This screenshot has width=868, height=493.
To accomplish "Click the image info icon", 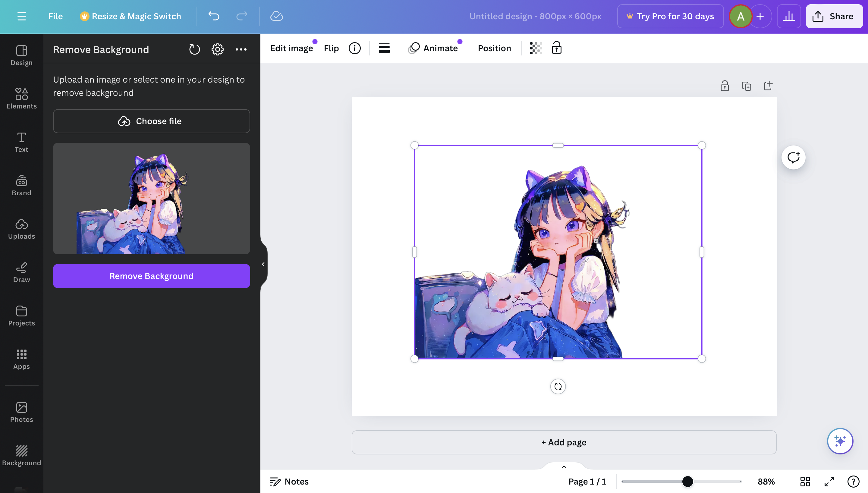I will coord(354,49).
